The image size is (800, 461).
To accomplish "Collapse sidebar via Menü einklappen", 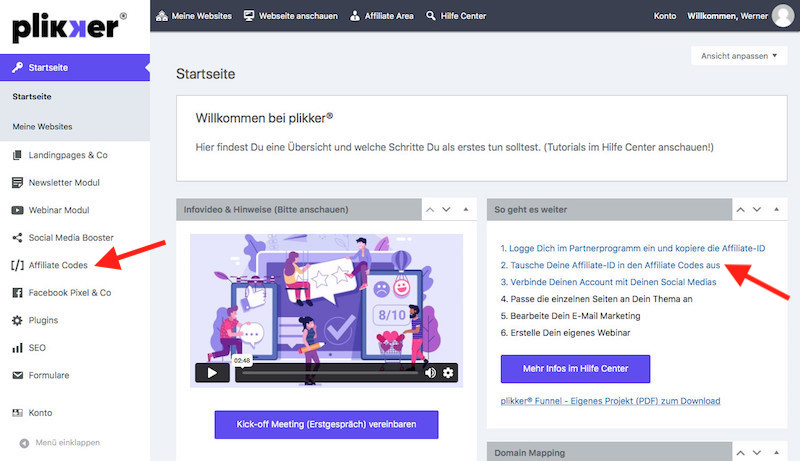I will tap(66, 442).
